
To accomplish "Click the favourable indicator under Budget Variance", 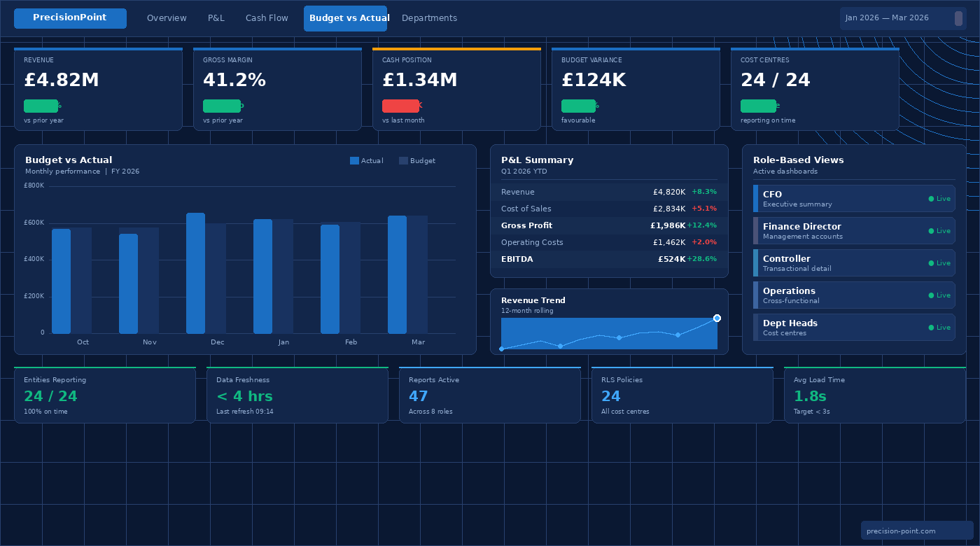I will [580, 106].
